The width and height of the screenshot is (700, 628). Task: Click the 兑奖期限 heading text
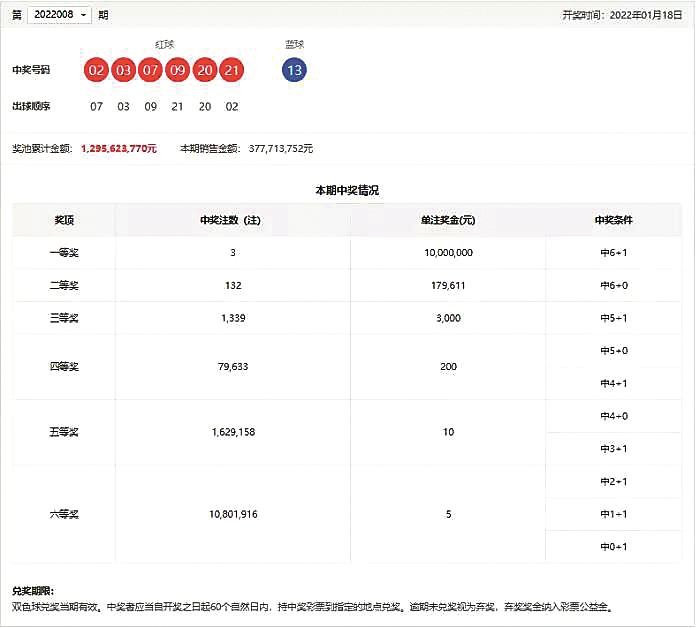pyautogui.click(x=32, y=591)
